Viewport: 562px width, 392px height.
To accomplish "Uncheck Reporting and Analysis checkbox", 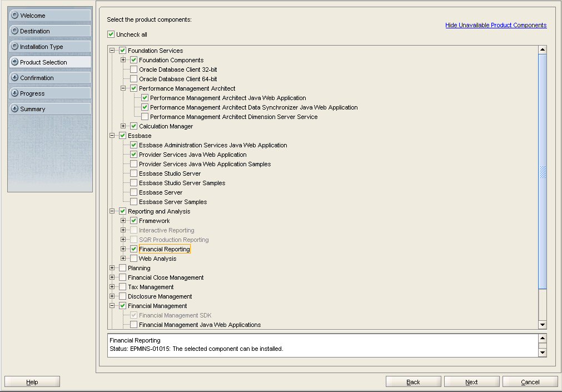I will (123, 211).
